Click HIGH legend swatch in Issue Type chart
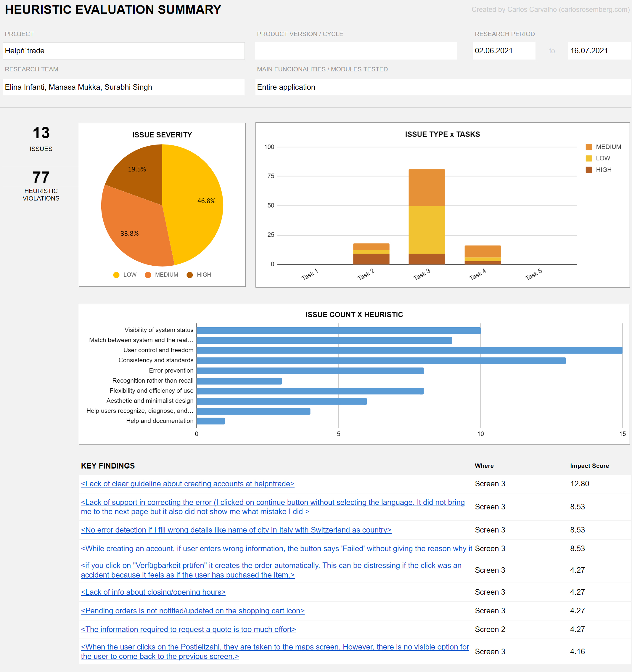Image resolution: width=632 pixels, height=672 pixels. tap(589, 170)
